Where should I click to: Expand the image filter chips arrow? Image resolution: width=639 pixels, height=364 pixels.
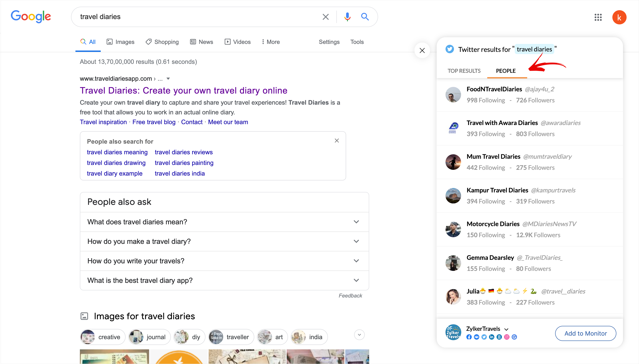pos(359,335)
